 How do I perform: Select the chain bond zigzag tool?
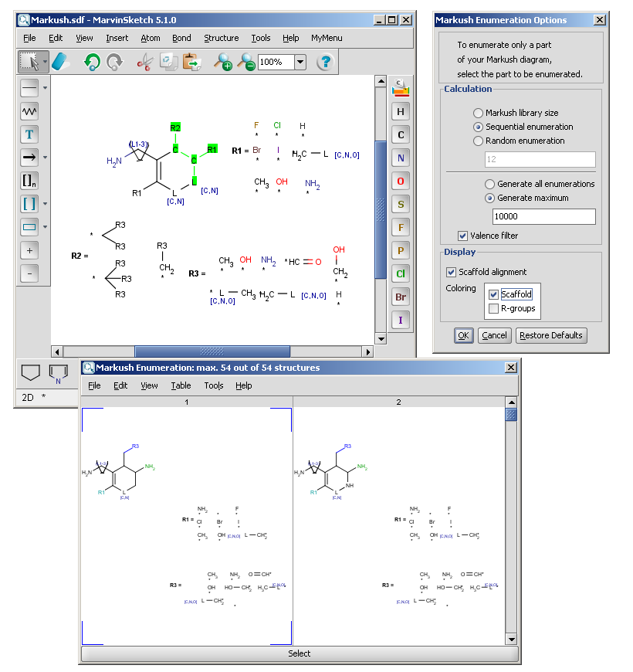point(29,111)
